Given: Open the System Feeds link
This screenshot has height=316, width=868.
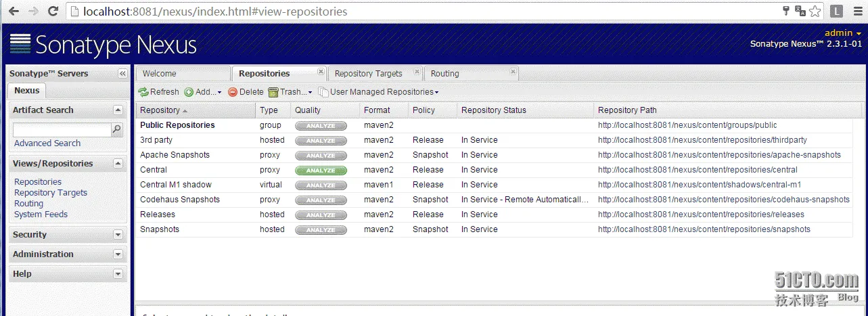Looking at the screenshot, I should 41,215.
